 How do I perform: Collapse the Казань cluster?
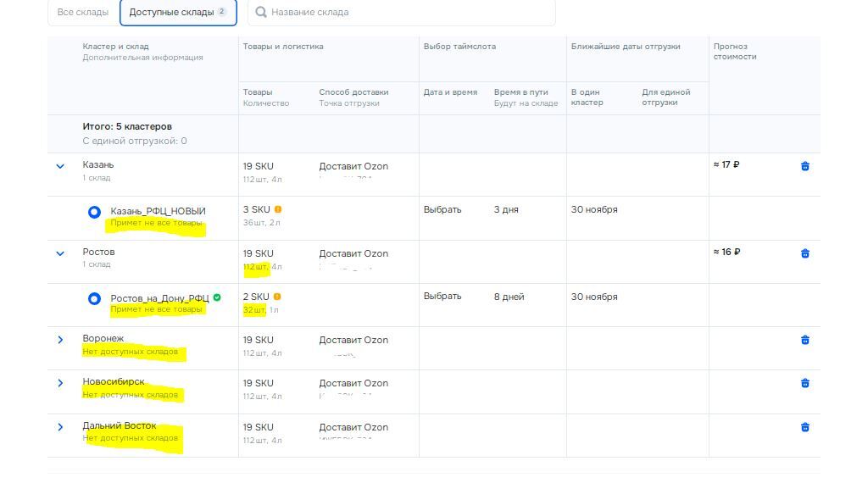coord(60,166)
